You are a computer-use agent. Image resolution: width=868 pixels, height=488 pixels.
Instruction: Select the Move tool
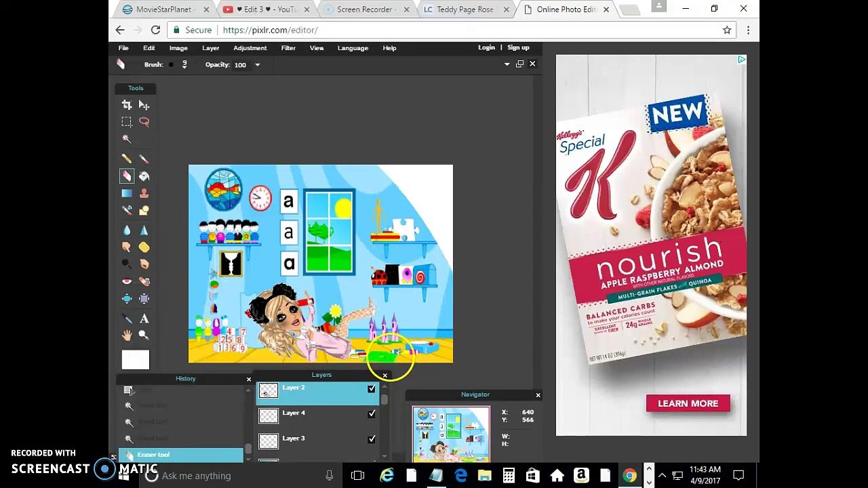[144, 105]
